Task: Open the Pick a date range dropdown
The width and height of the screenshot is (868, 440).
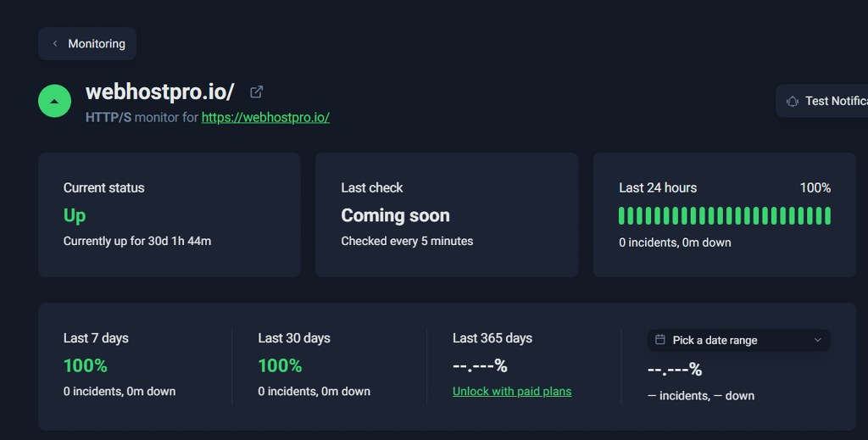Action: tap(738, 340)
